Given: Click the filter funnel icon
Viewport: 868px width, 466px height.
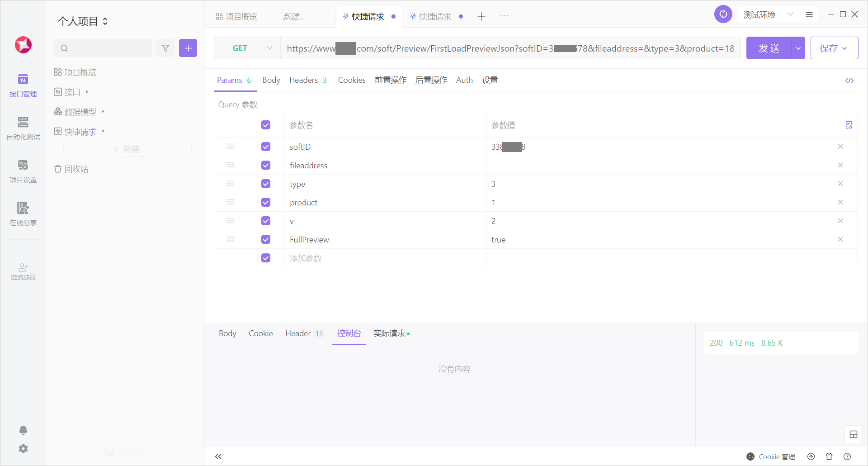Looking at the screenshot, I should point(165,48).
